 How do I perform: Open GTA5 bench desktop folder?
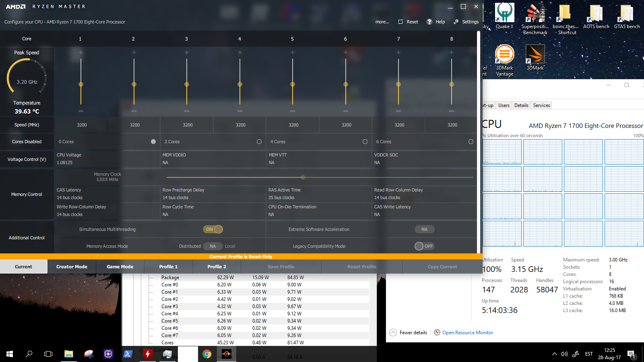click(x=627, y=16)
